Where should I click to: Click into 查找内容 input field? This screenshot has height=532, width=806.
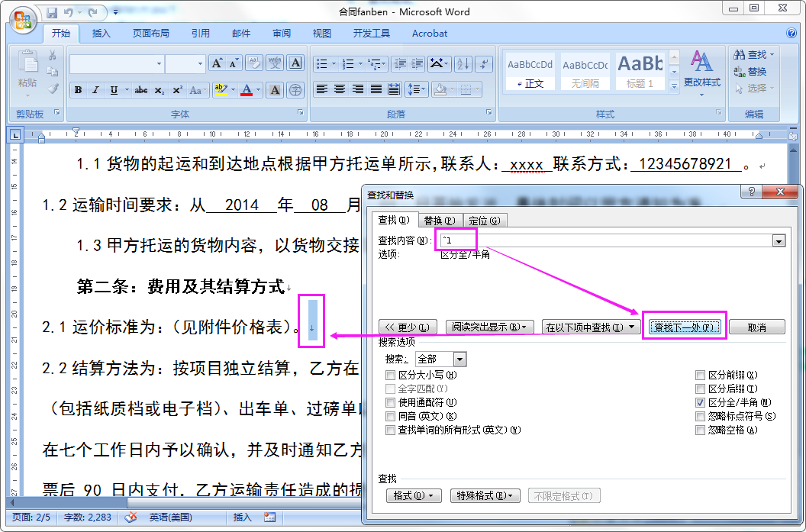pos(606,240)
